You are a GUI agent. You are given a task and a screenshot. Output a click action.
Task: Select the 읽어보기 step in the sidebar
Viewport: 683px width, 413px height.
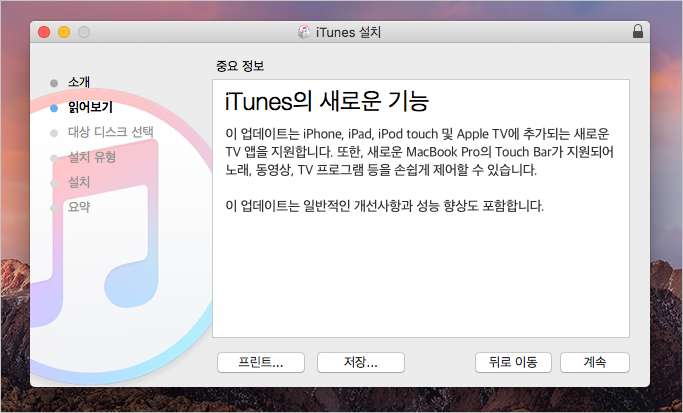coord(90,107)
